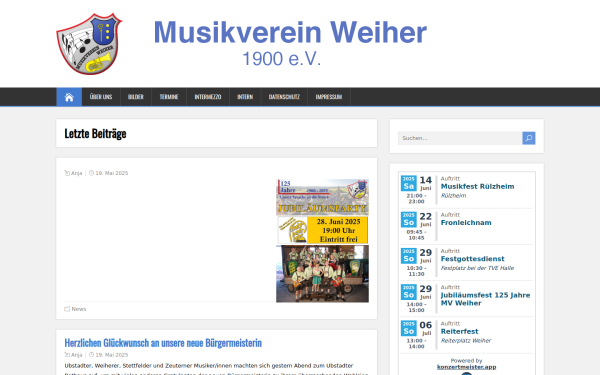Image resolution: width=600 pixels, height=375 pixels.
Task: Open the Jubiläumsparty poster image
Action: [322, 241]
